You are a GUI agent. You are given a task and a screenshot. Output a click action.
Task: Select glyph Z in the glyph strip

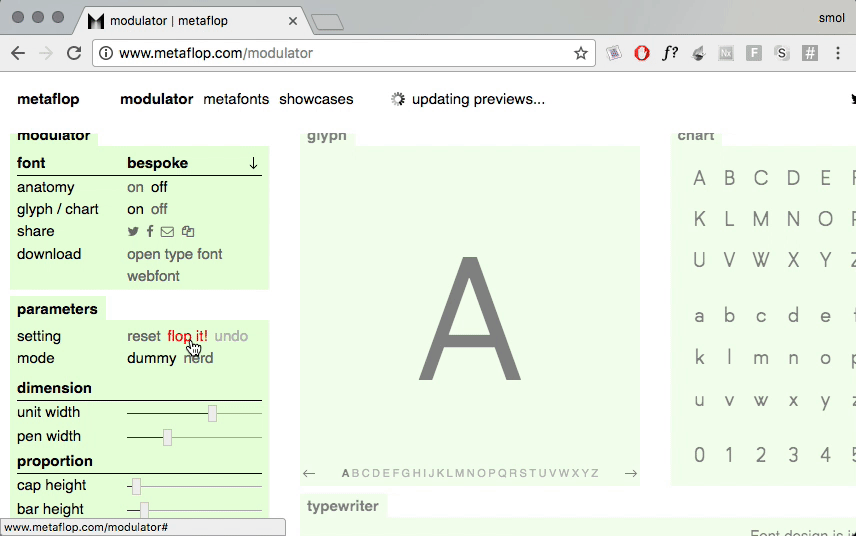point(594,473)
